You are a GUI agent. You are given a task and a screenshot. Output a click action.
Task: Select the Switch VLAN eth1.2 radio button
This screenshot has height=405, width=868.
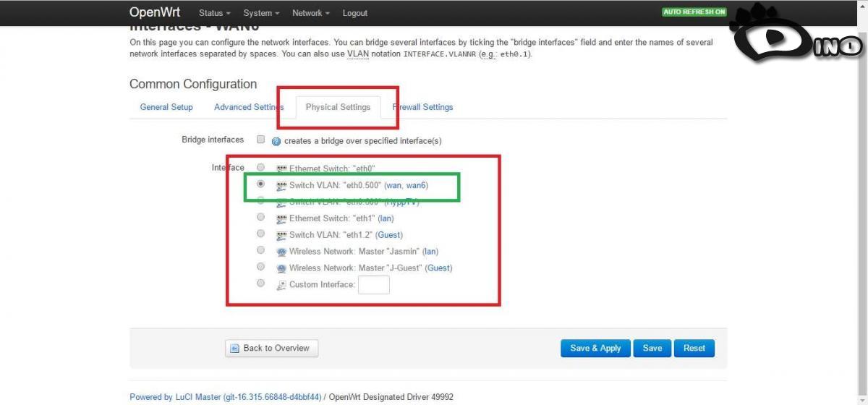(261, 234)
